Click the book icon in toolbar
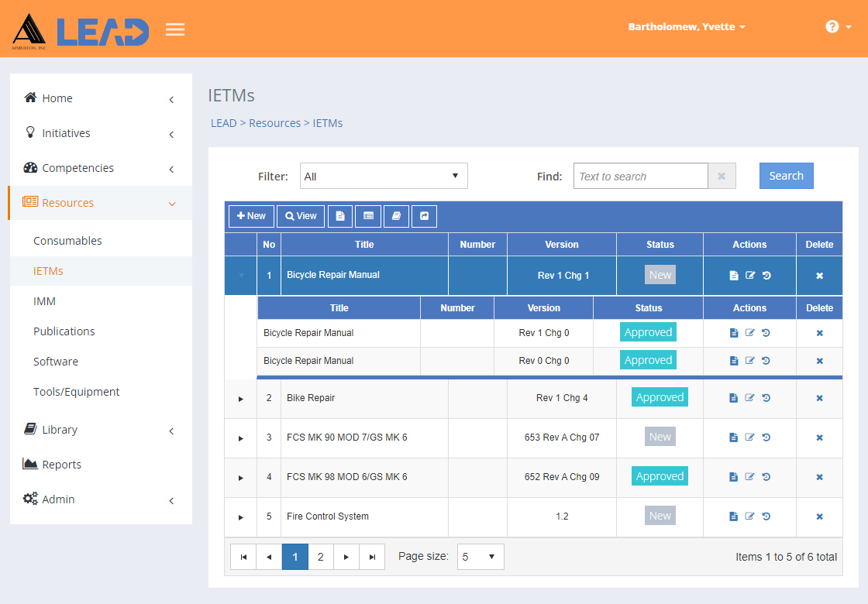The height and width of the screenshot is (604, 868). coord(396,216)
